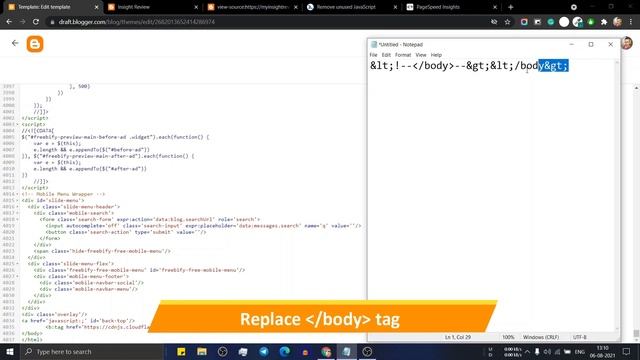Show hidden system tray icons
This screenshot has height=360, width=640.
coord(527,351)
